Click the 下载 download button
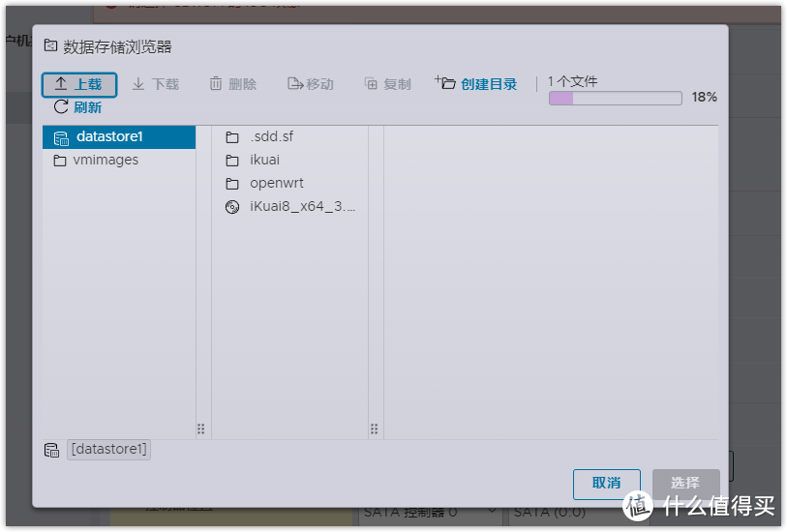 156,84
